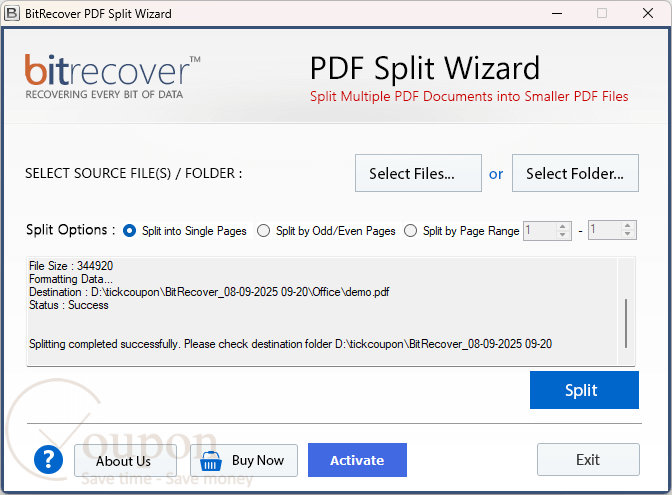Decrease the start page range value
The height and width of the screenshot is (495, 672).
[563, 235]
